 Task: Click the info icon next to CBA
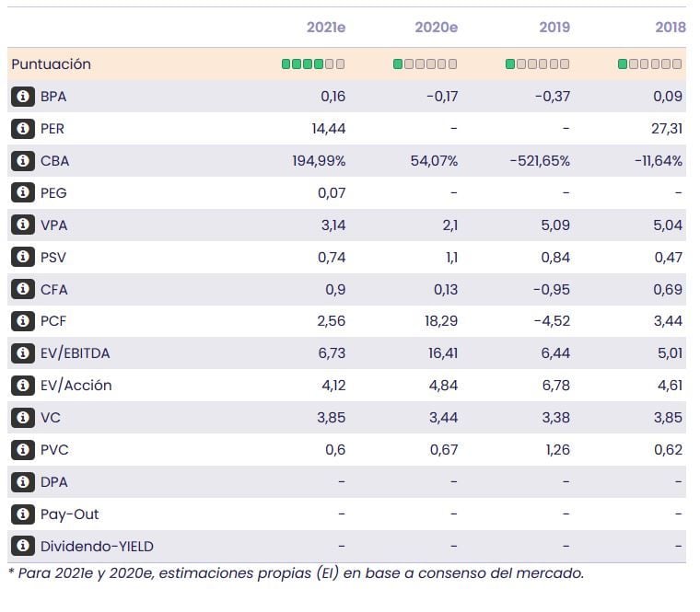click(22, 161)
